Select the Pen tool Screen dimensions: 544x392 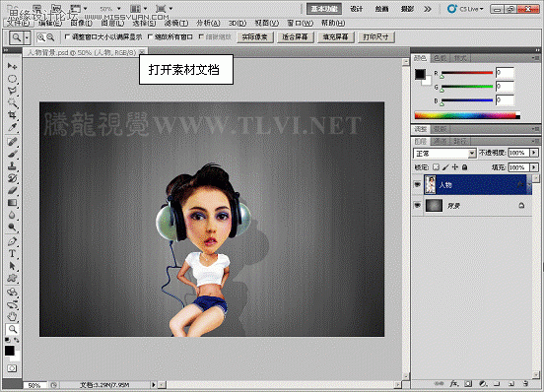point(12,241)
